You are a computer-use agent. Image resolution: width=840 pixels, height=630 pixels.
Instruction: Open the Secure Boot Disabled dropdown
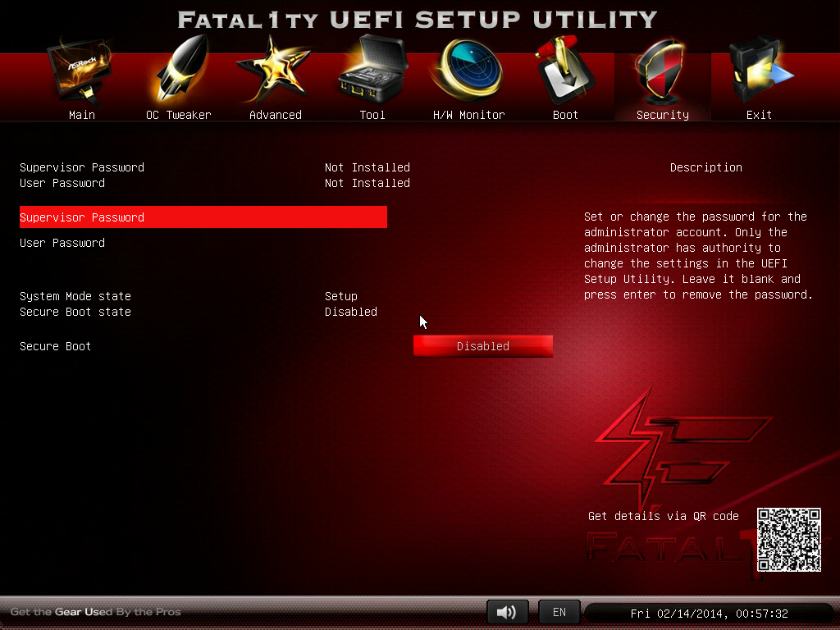[482, 346]
